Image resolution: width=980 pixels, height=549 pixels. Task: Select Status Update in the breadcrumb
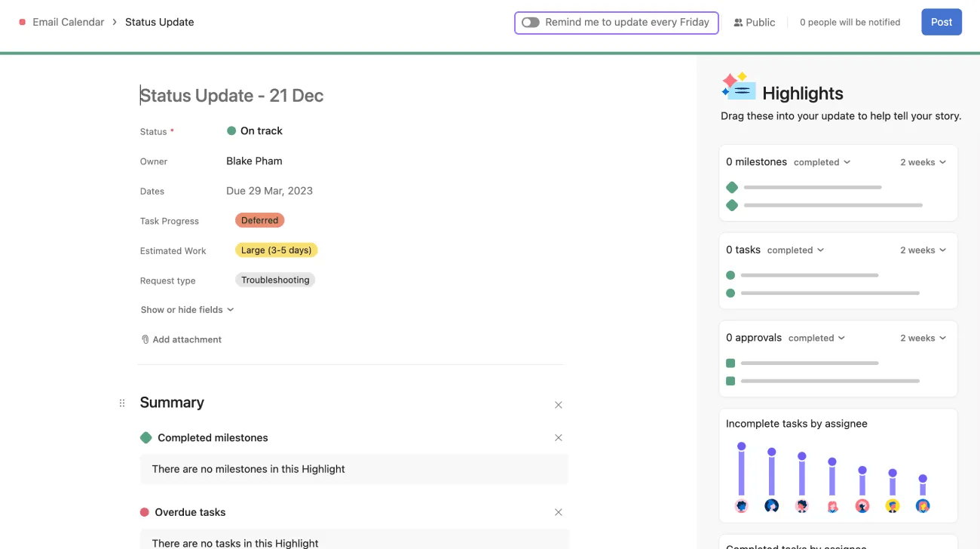[x=159, y=22]
